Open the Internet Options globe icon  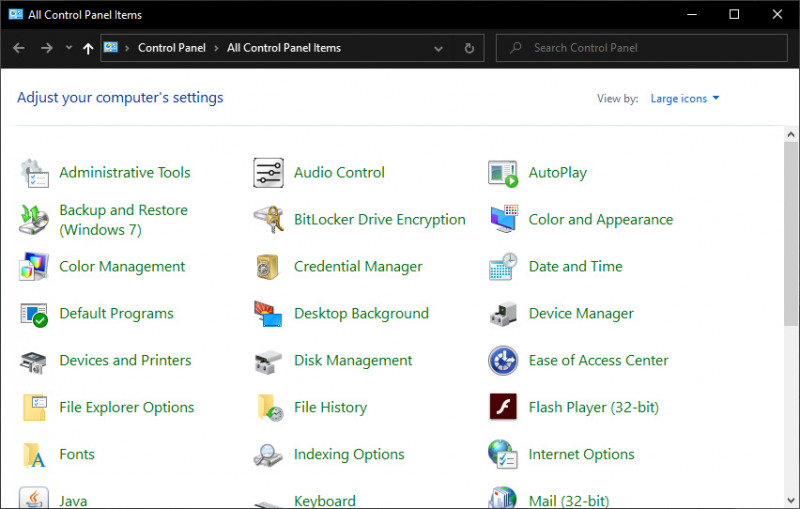503,454
